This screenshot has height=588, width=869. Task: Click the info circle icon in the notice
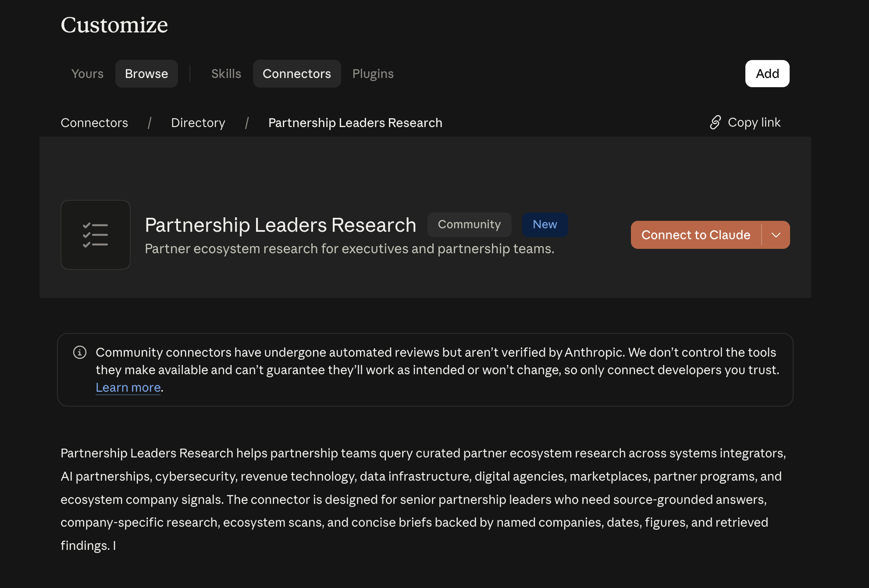point(80,352)
